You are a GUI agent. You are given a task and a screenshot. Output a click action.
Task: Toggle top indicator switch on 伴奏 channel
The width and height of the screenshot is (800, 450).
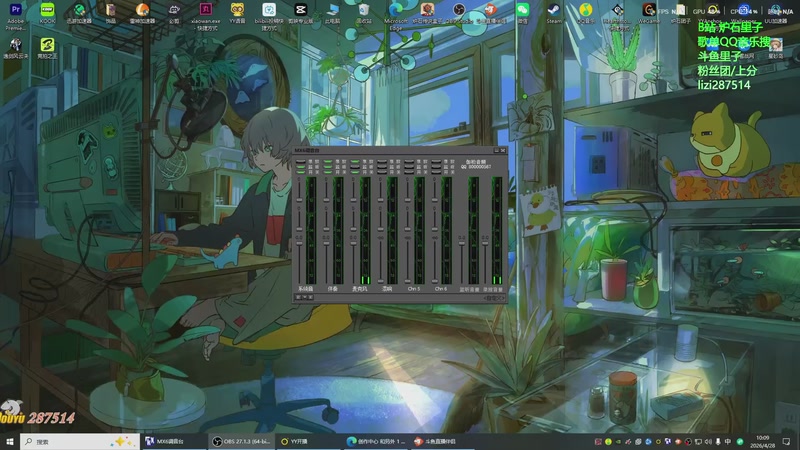(328, 162)
